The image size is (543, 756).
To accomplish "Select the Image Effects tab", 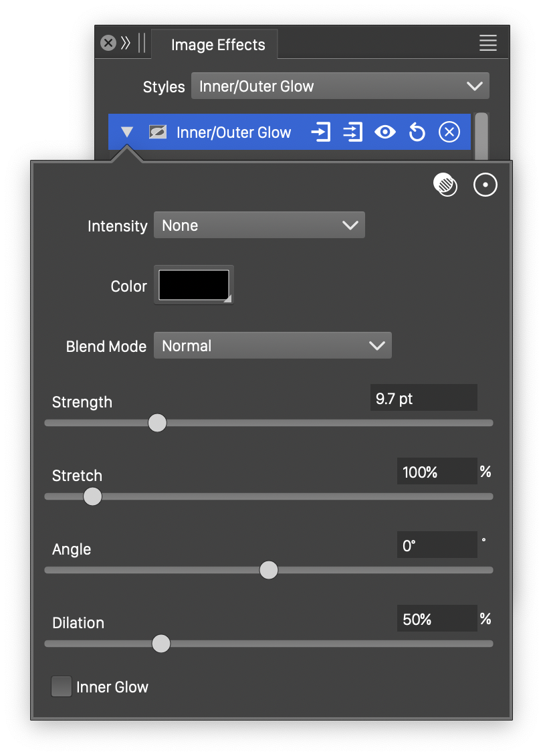I will pyautogui.click(x=218, y=45).
